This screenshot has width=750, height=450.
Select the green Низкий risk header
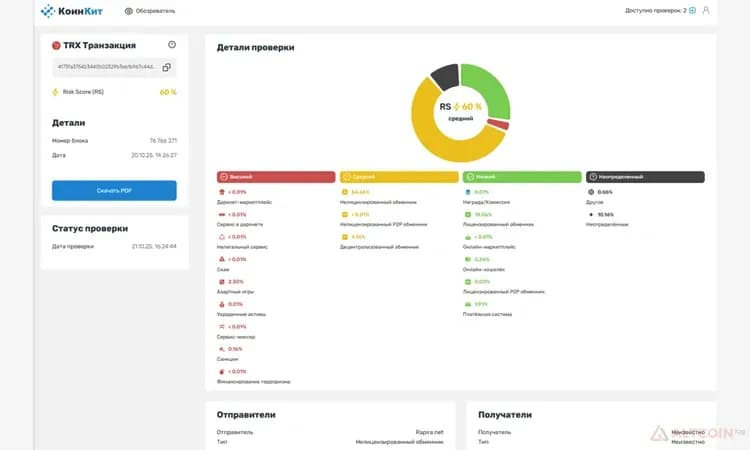[x=522, y=177]
